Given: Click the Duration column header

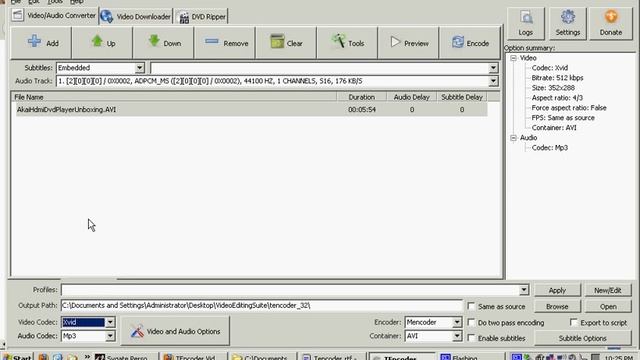Looking at the screenshot, I should click(x=361, y=97).
